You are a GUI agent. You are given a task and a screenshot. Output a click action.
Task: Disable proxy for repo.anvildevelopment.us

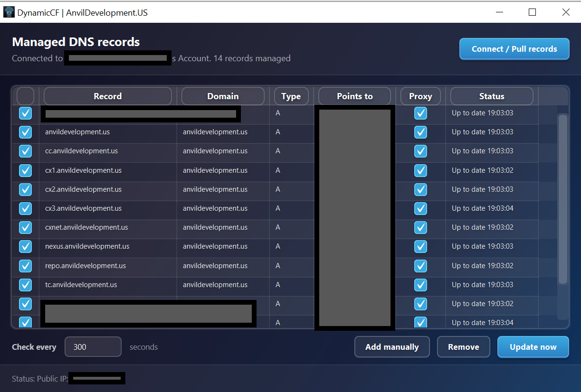(420, 266)
